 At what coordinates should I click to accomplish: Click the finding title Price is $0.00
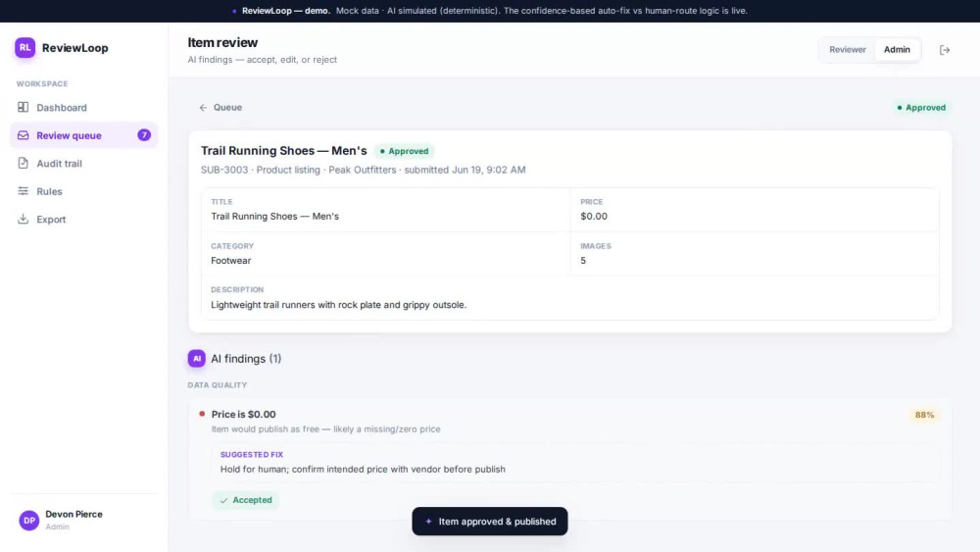(x=244, y=415)
